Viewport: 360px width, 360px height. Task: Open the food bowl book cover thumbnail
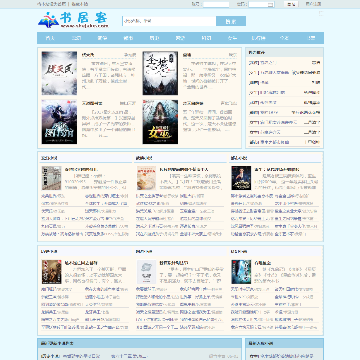(x=146, y=178)
